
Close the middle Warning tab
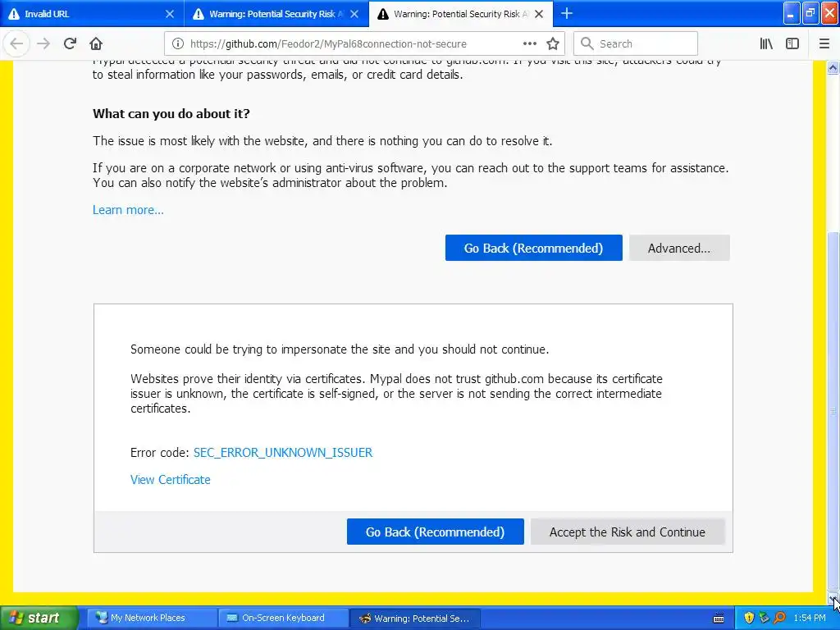pos(354,14)
